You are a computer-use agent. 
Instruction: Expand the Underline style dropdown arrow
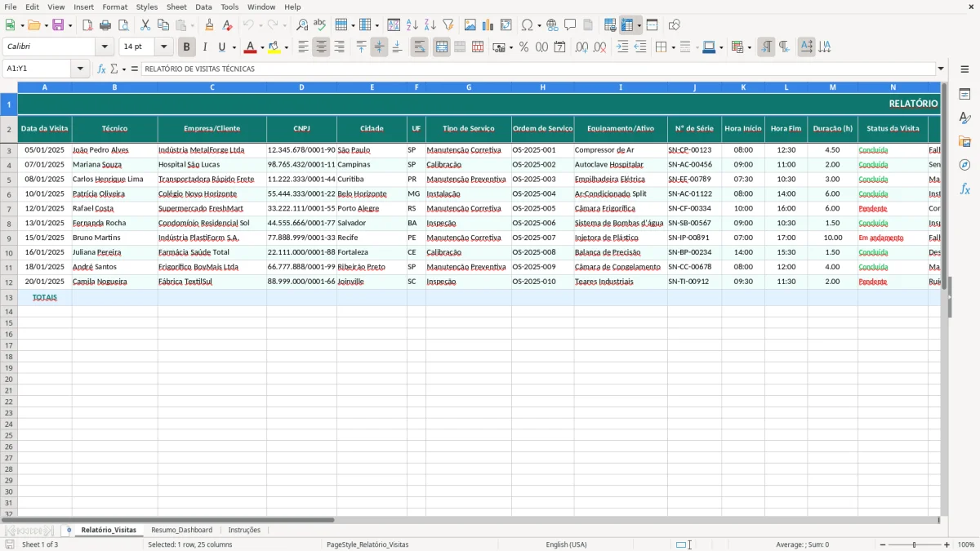[234, 47]
